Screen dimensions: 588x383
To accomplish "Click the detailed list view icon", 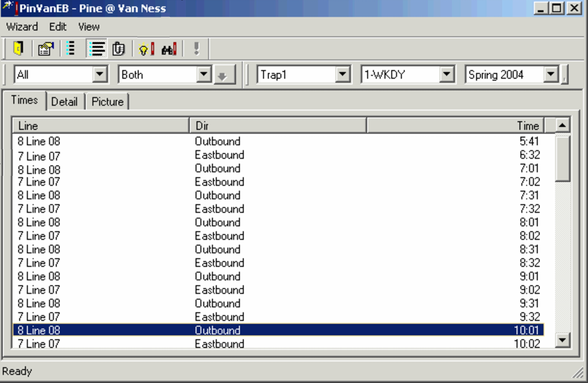I will click(96, 48).
